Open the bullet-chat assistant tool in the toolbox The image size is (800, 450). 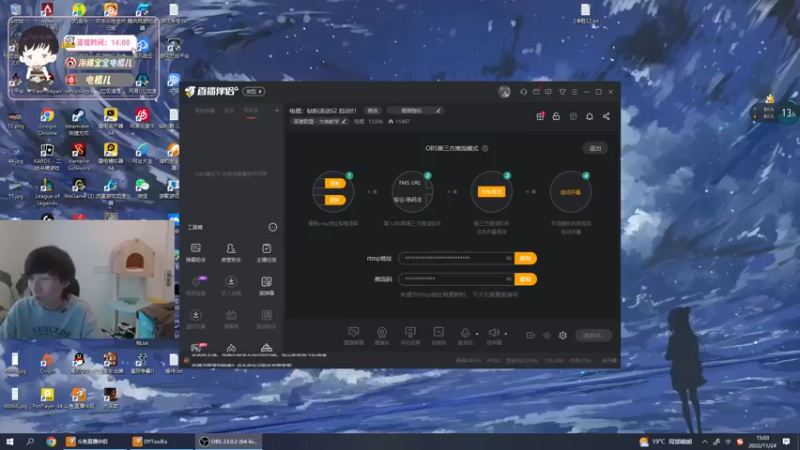[195, 252]
